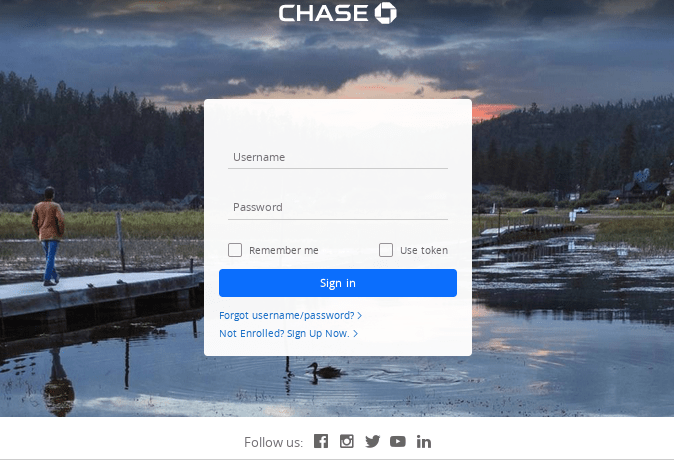674x470 pixels.
Task: Open the Twitter bird icon
Action: tap(373, 441)
